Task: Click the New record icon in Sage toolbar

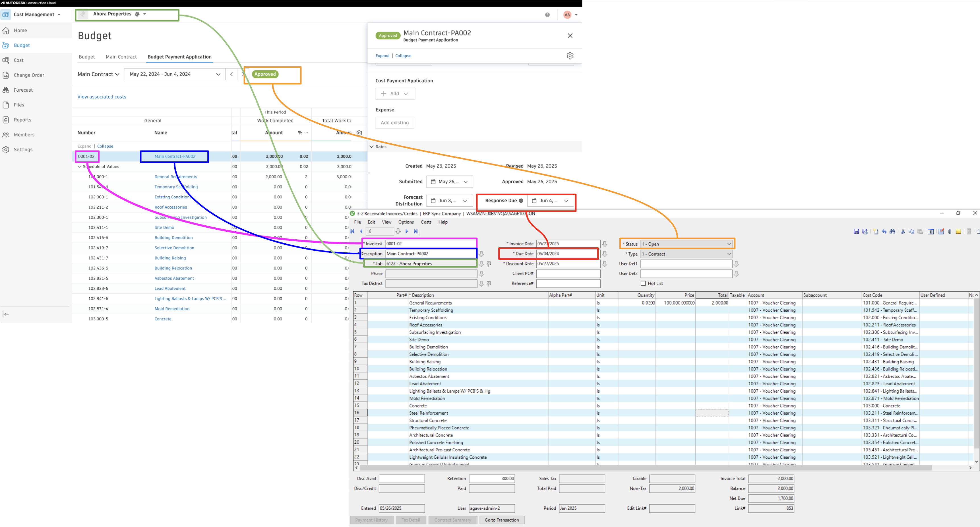Action: coord(876,232)
